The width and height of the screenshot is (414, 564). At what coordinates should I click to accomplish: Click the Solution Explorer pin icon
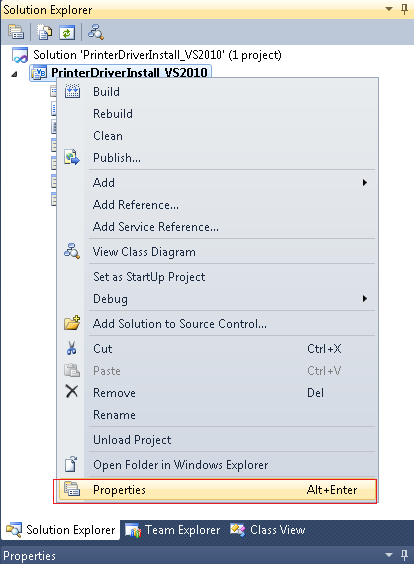coord(405,9)
